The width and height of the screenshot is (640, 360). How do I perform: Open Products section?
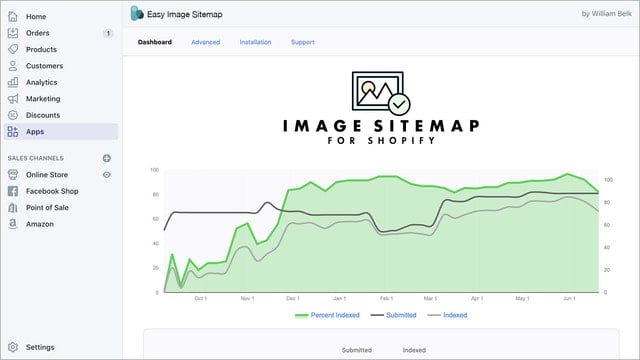41,49
